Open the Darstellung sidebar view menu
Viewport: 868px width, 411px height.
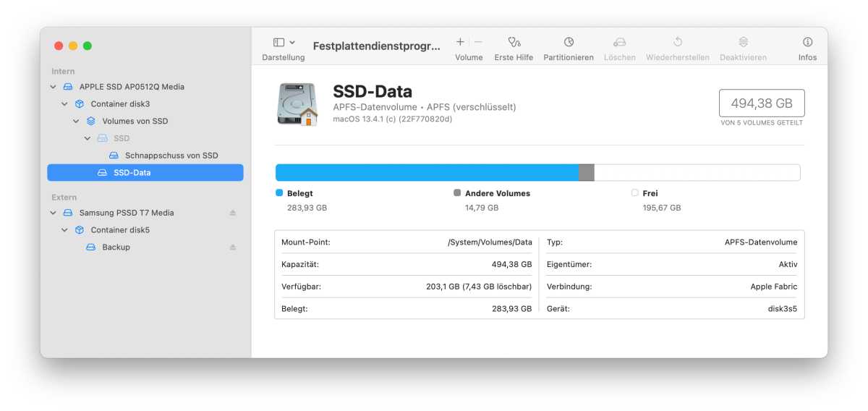click(x=284, y=43)
